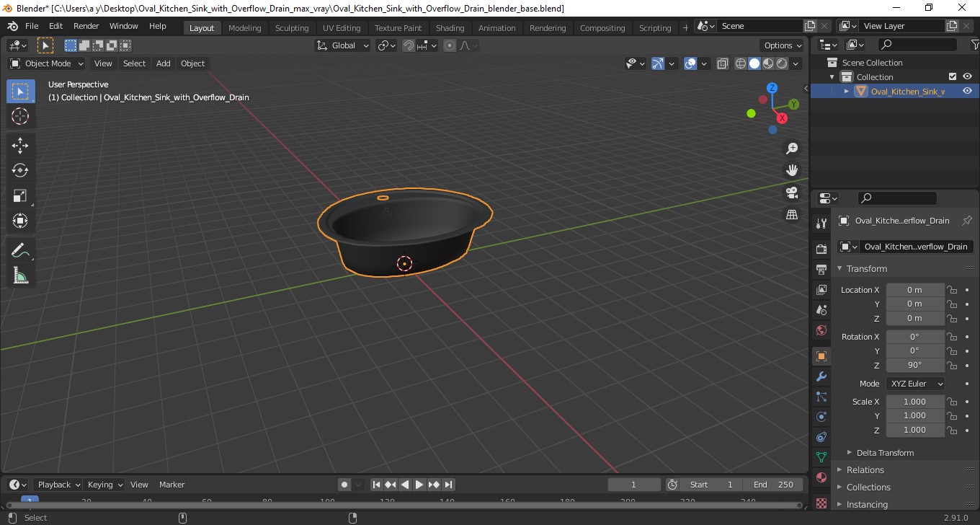The height and width of the screenshot is (525, 980).
Task: Expand Delta Transform section
Action: (885, 453)
